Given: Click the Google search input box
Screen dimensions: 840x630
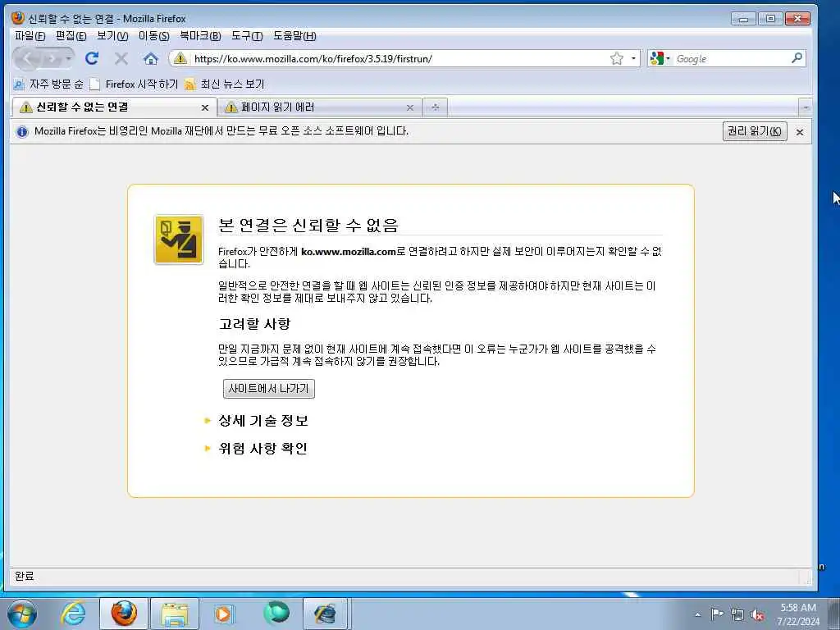Looking at the screenshot, I should coord(732,58).
